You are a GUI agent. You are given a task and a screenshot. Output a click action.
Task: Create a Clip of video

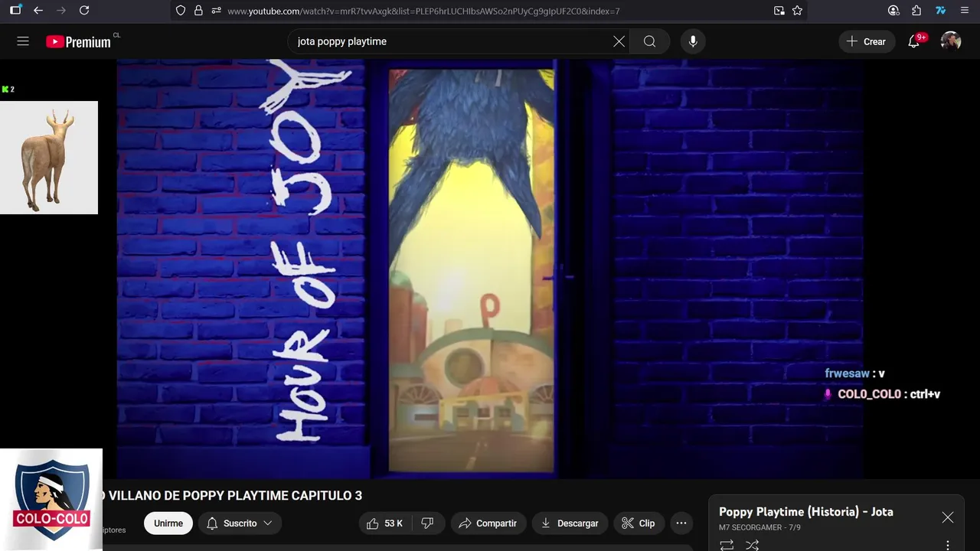639,523
